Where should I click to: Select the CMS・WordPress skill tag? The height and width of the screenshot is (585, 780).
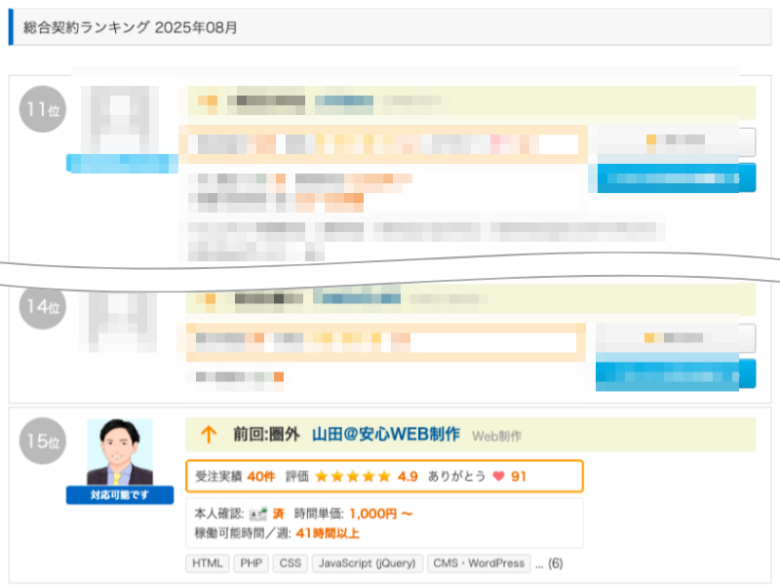coord(479,563)
